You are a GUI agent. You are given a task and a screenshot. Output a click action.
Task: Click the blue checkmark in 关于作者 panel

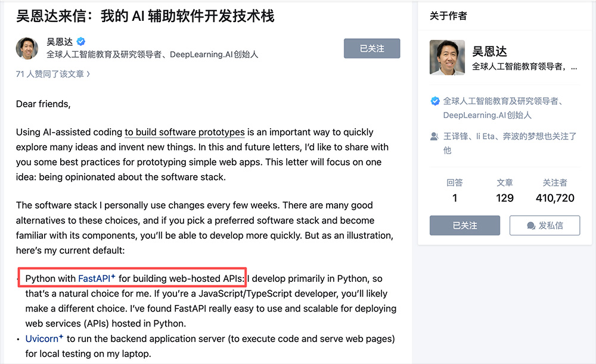coord(435,101)
